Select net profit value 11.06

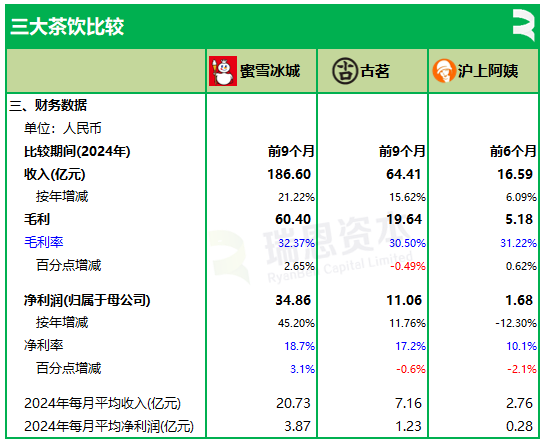point(404,300)
